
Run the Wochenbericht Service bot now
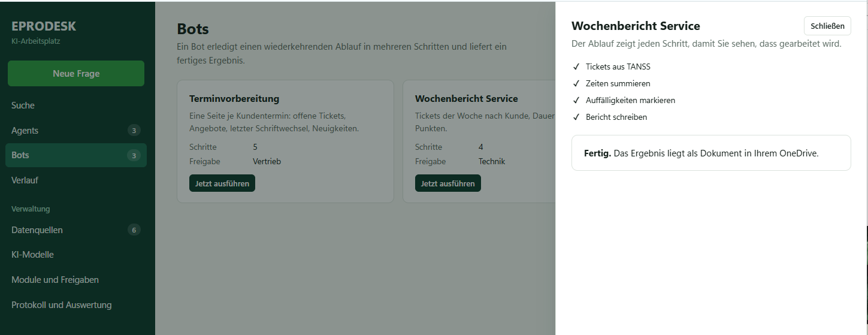[448, 183]
